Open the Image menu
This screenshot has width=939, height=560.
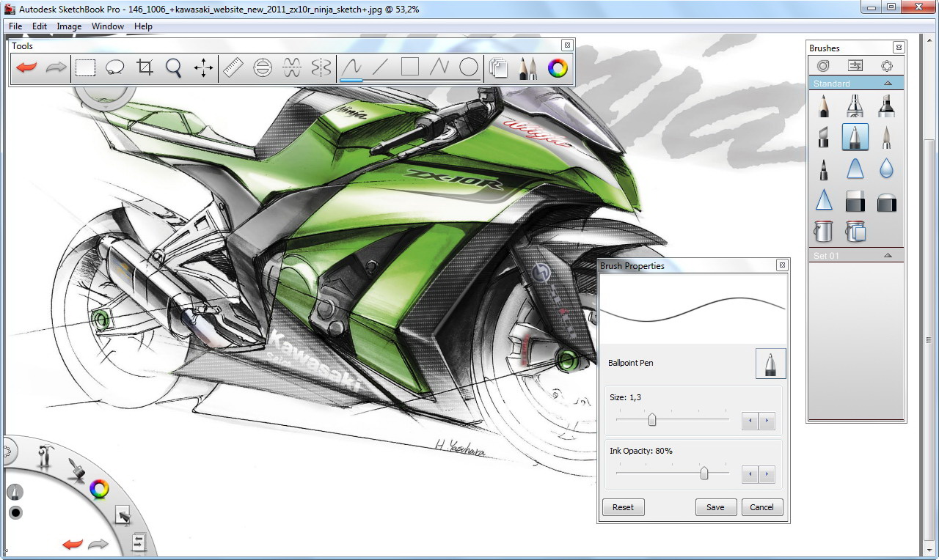tap(69, 26)
